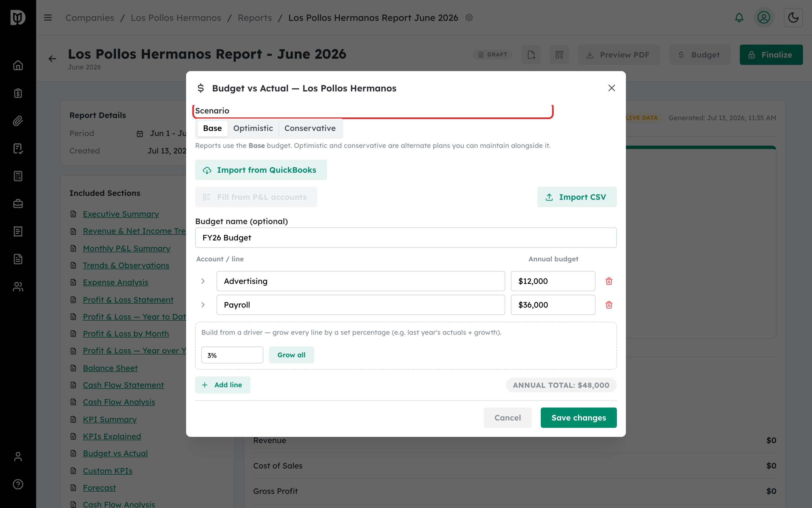Delete the Advertising budget line
Screen dimensions: 812x508
tap(609, 281)
